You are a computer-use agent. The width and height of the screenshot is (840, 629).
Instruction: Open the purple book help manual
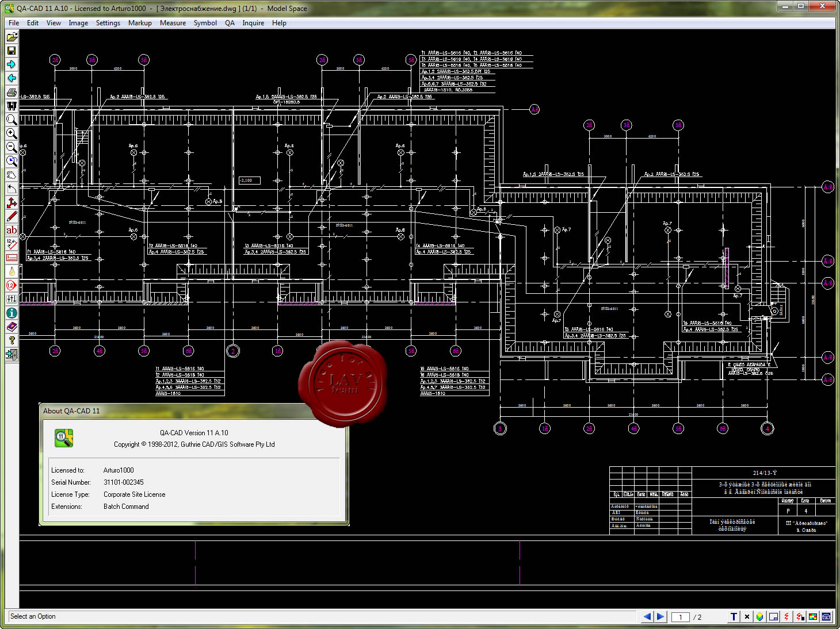(12, 327)
